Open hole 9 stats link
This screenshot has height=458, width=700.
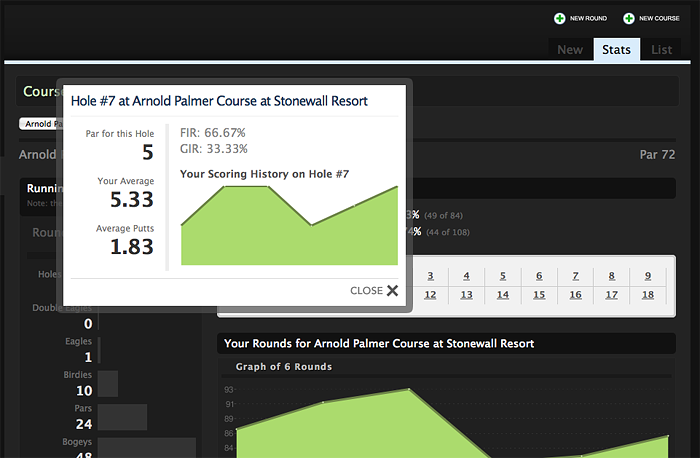tap(648, 276)
